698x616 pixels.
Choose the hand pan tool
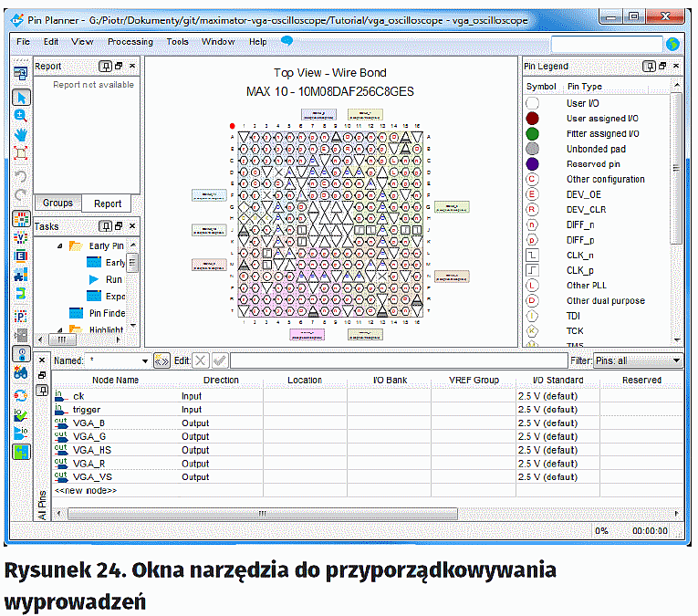pos(21,134)
